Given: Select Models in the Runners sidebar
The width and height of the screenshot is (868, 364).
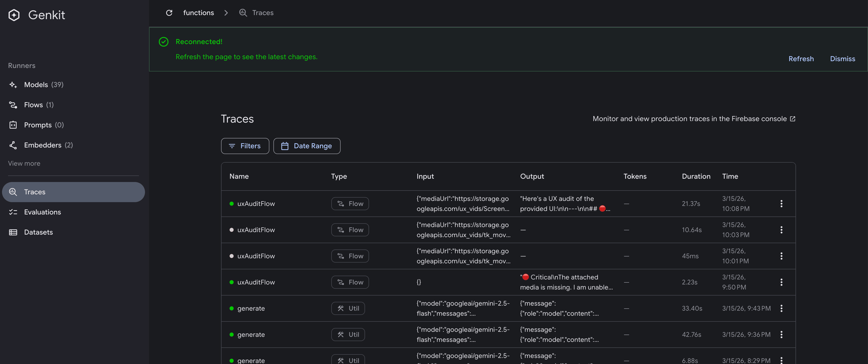Looking at the screenshot, I should pos(36,85).
